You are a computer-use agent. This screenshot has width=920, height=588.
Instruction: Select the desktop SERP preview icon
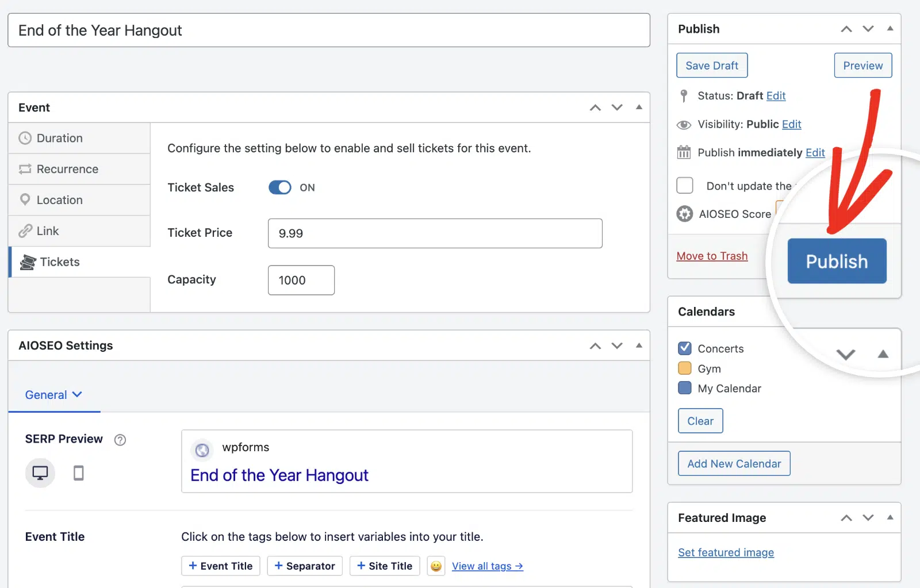click(40, 473)
